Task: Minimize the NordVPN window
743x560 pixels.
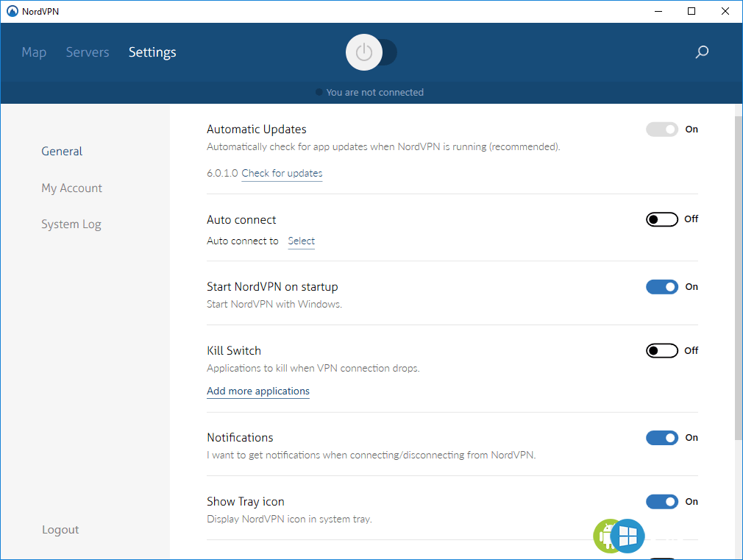Action: [658, 11]
